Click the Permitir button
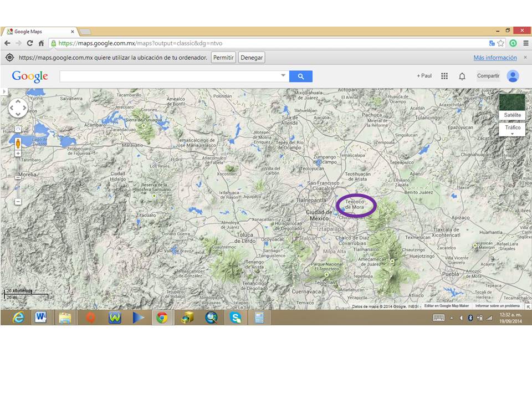The height and width of the screenshot is (399, 532). pos(223,58)
